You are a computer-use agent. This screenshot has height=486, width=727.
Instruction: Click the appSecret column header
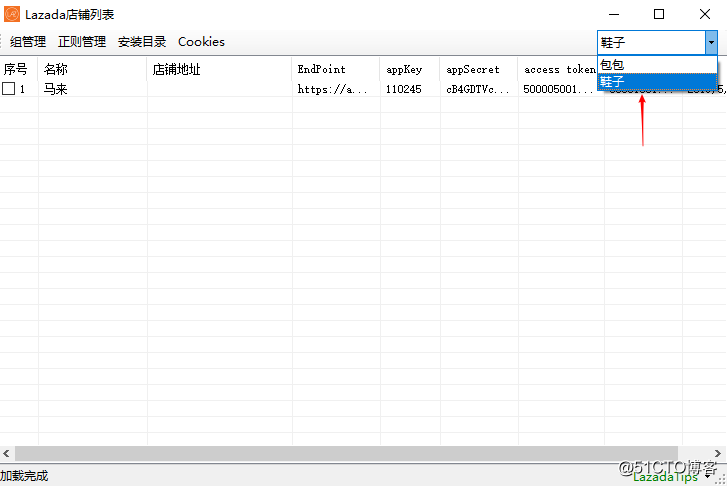478,69
